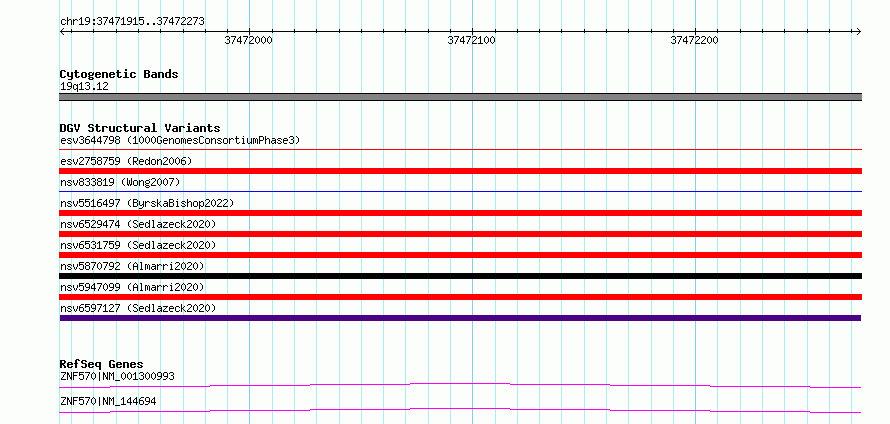Click the esv3644798 (1000GenomesConsortiumPhase3) label
The width and height of the screenshot is (890, 424).
(180, 140)
